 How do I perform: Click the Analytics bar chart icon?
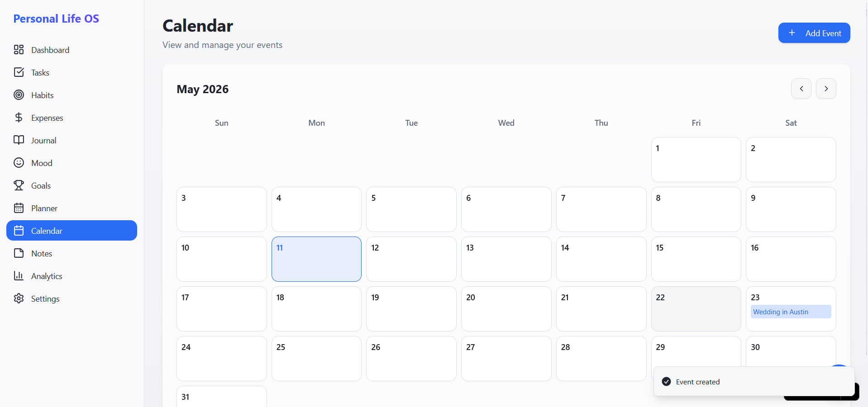click(19, 276)
